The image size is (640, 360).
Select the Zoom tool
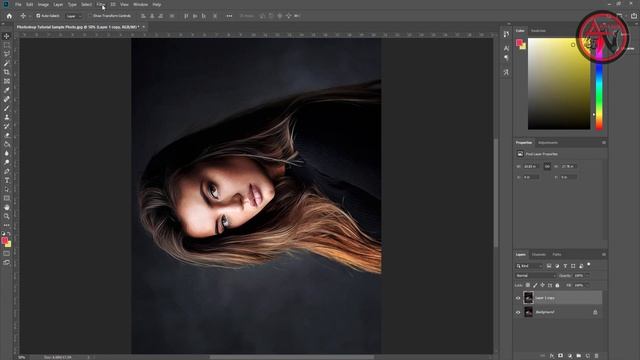click(7, 216)
